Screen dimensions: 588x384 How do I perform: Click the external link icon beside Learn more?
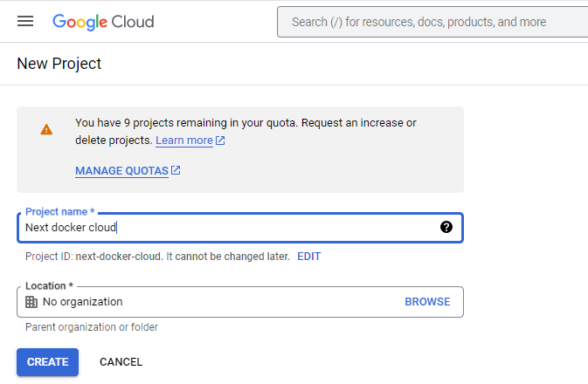pyautogui.click(x=220, y=141)
